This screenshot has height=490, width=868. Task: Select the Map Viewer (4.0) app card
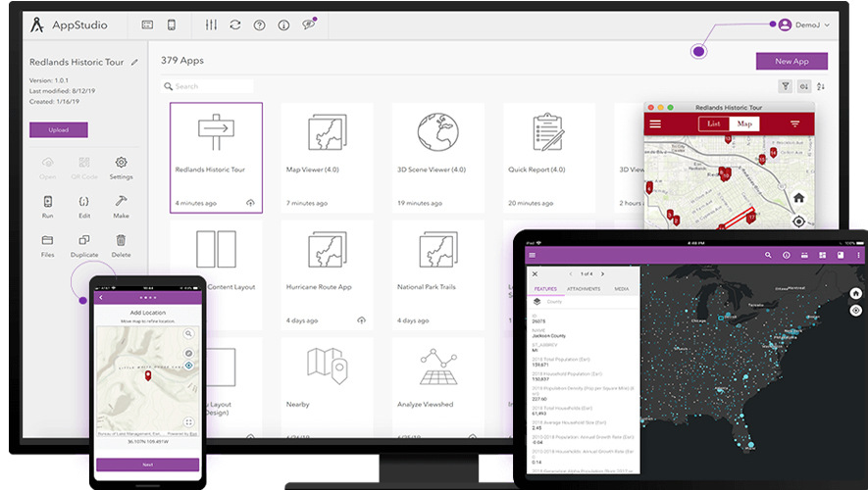(x=328, y=158)
